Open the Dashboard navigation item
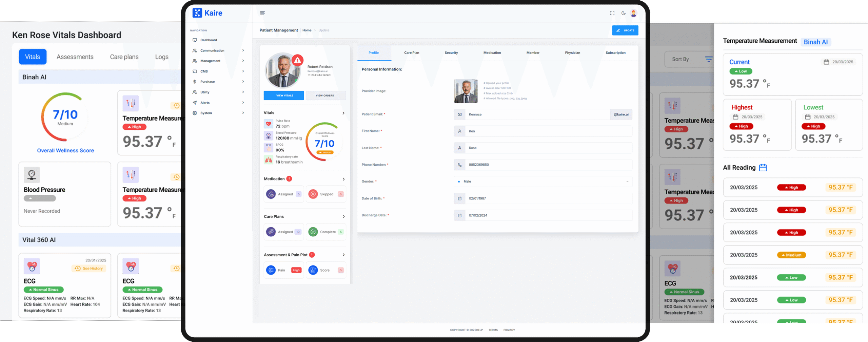Viewport: 868px width, 342px height. tap(208, 40)
